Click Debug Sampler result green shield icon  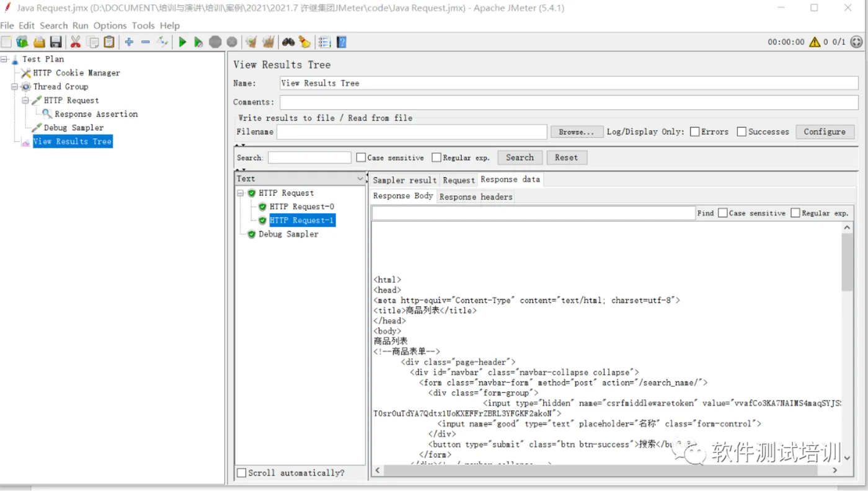pos(251,234)
